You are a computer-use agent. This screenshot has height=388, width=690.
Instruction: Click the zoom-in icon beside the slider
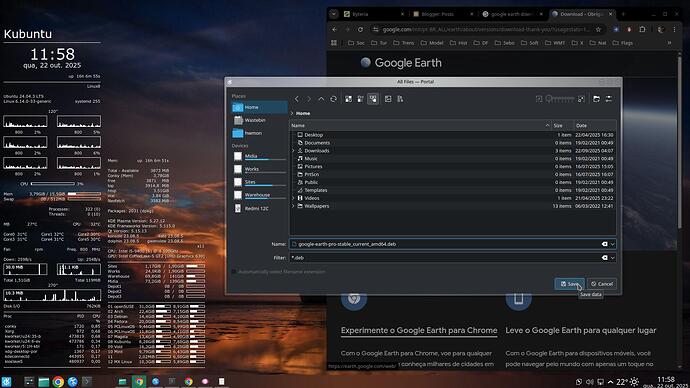581,99
